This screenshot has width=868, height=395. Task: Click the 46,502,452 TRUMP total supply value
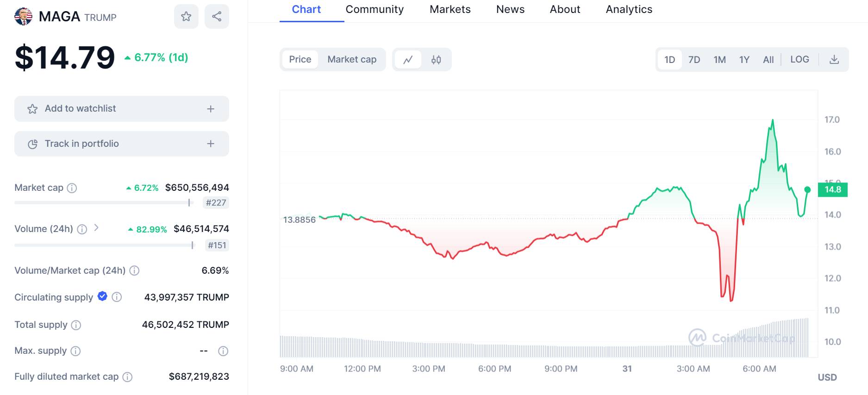pyautogui.click(x=186, y=325)
